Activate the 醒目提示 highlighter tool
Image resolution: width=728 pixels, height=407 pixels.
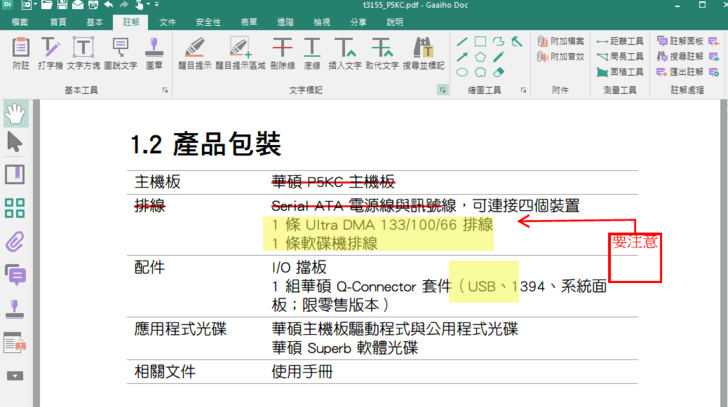[x=194, y=52]
